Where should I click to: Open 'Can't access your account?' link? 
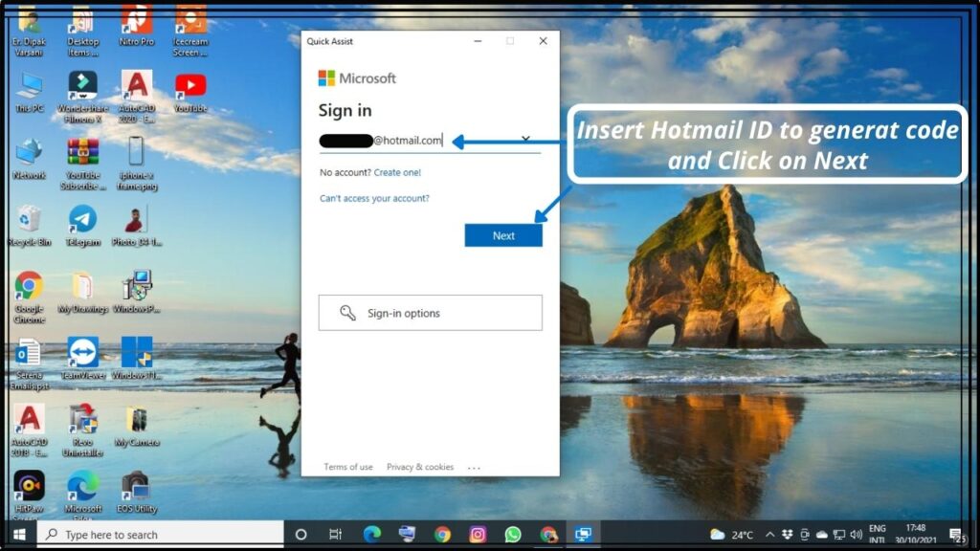pyautogui.click(x=374, y=198)
